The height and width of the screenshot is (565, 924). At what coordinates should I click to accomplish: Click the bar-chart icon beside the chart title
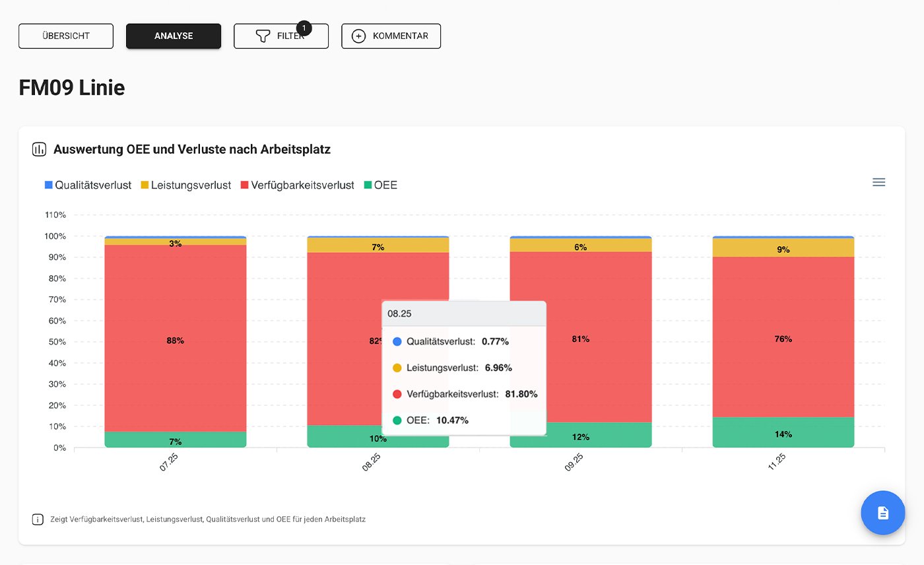[x=39, y=149]
